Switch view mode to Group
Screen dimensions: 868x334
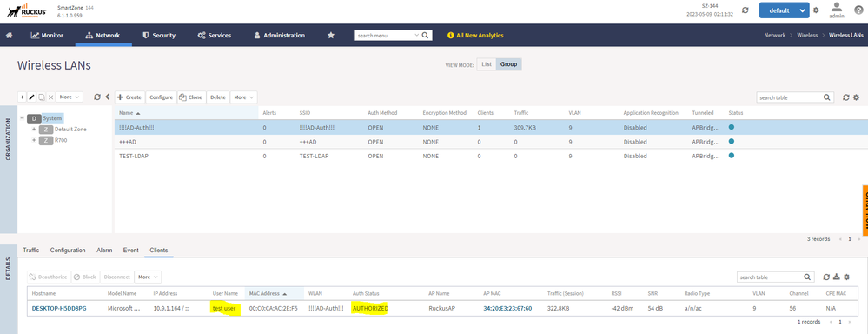tap(509, 64)
